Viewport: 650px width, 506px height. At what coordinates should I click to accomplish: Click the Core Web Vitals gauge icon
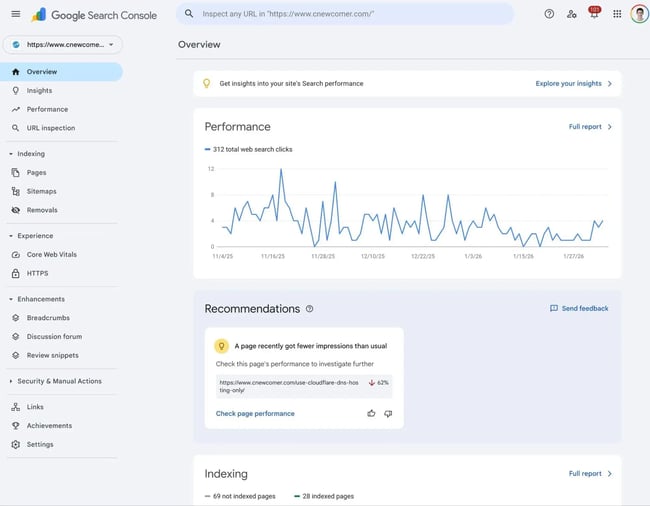click(x=16, y=254)
